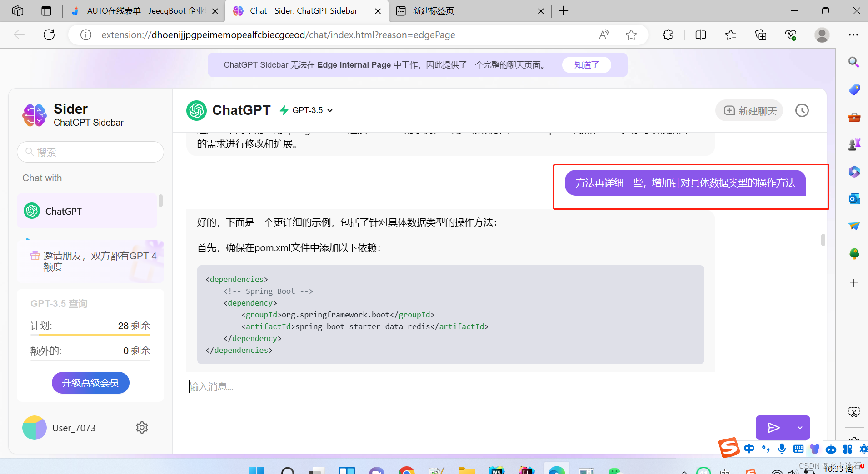Open Edge sidebar Search icon

[854, 62]
